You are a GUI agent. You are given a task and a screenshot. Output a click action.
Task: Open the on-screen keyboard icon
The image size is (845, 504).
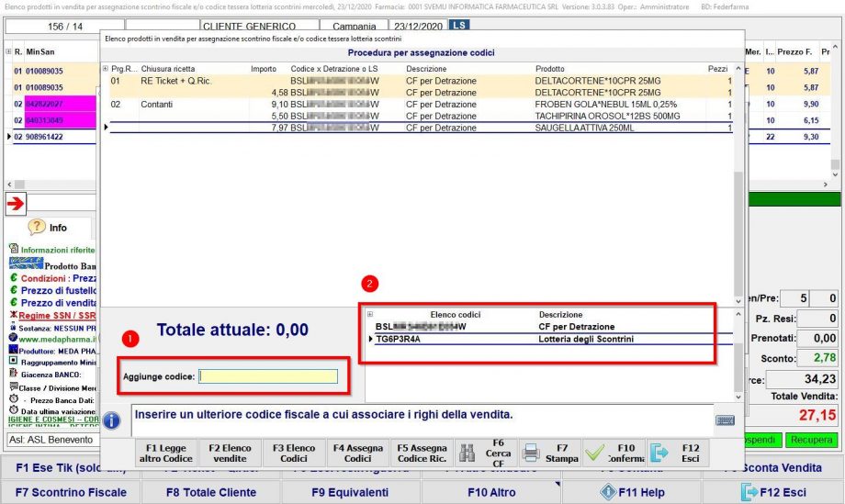[725, 420]
